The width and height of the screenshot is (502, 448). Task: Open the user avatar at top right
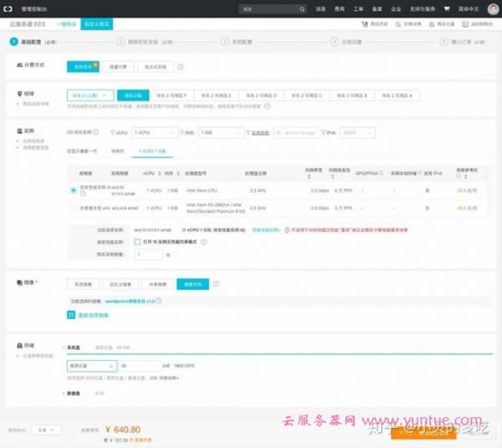coord(494,8)
